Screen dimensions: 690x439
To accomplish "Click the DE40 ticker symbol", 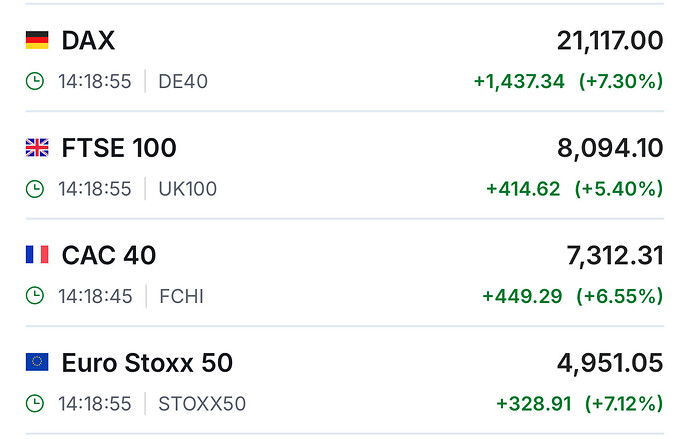I will (183, 81).
